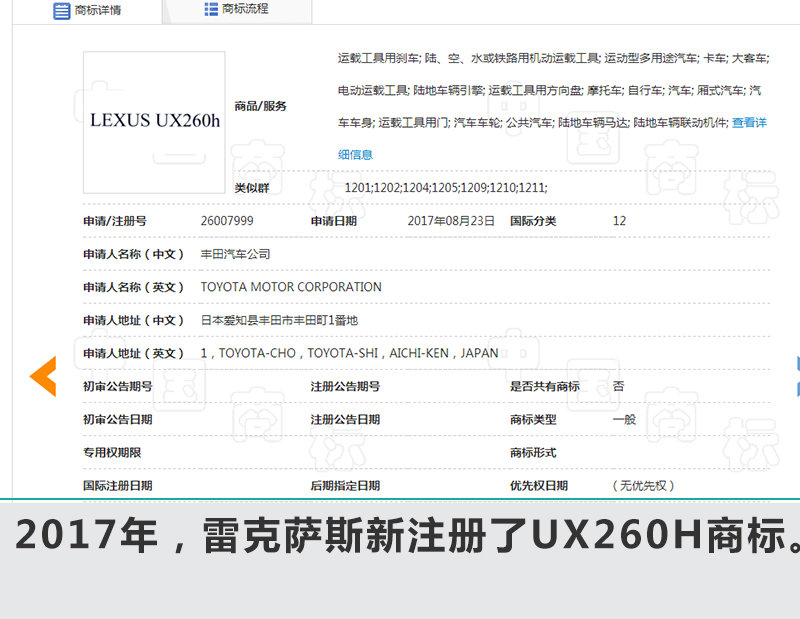
Task: Select the English address ending in JAPAN
Action: [349, 353]
